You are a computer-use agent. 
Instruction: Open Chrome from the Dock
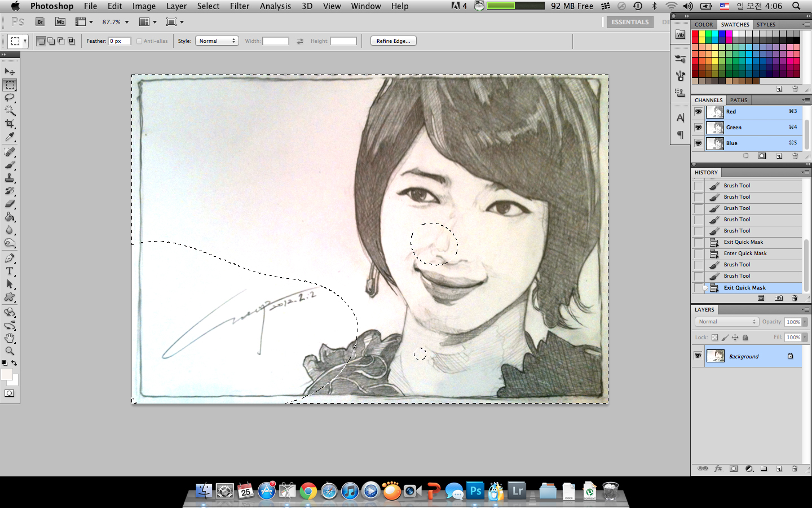[308, 491]
